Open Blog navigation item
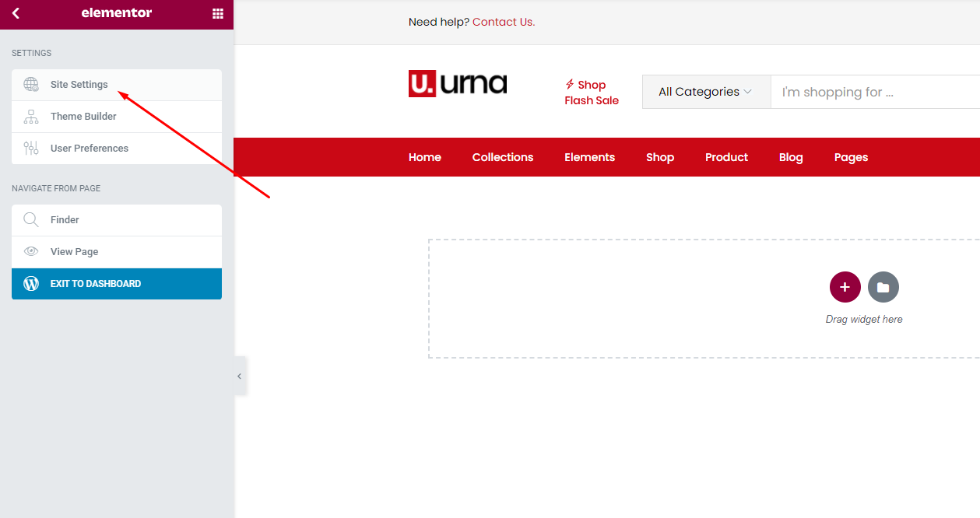Image resolution: width=980 pixels, height=518 pixels. pos(791,157)
